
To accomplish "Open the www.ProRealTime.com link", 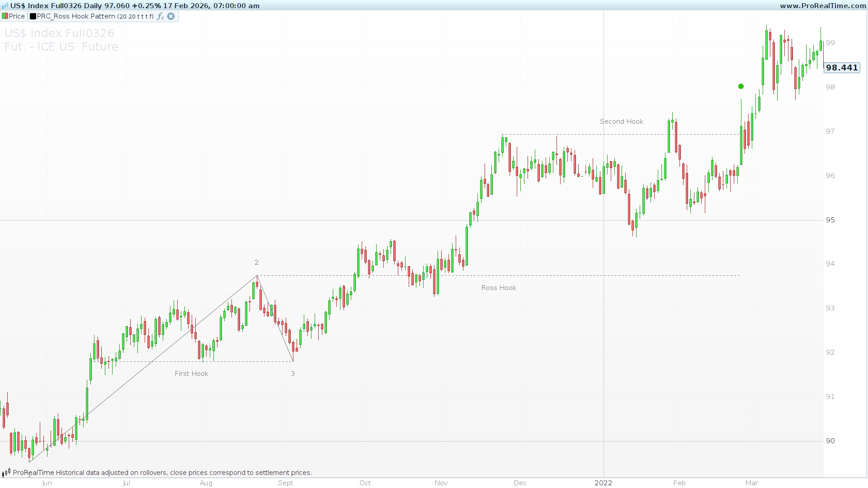I will tap(823, 6).
